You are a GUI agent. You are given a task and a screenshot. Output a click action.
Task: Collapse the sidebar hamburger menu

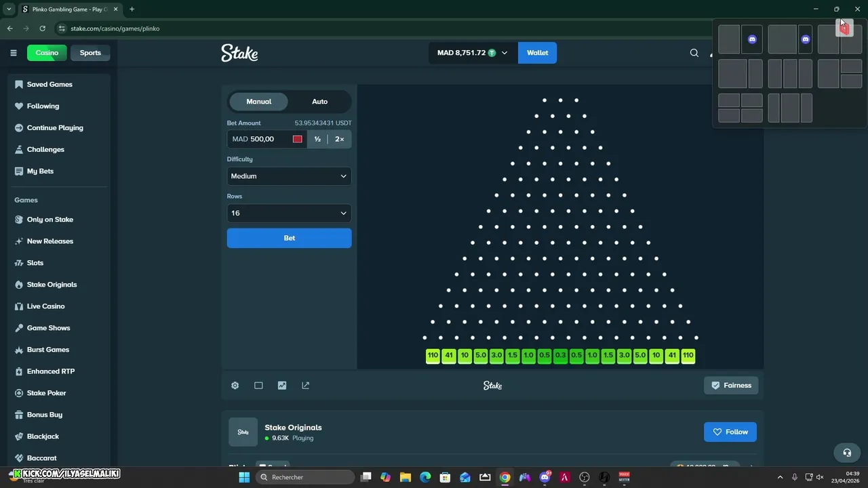coord(13,53)
